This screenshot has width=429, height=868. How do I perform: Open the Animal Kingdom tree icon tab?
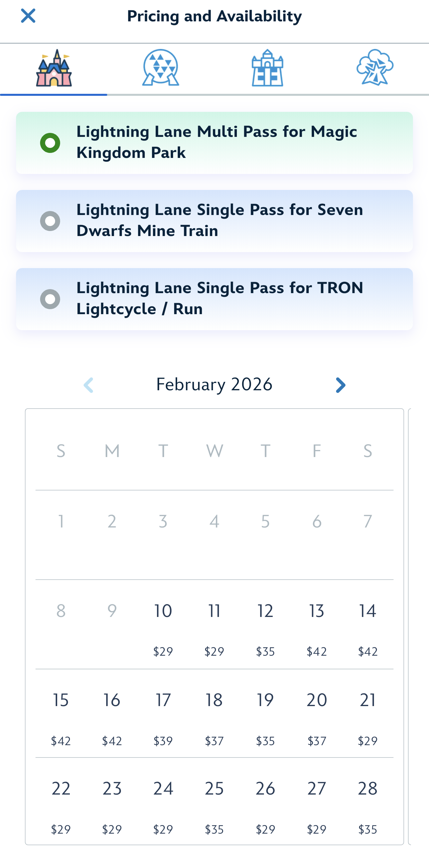point(375,68)
